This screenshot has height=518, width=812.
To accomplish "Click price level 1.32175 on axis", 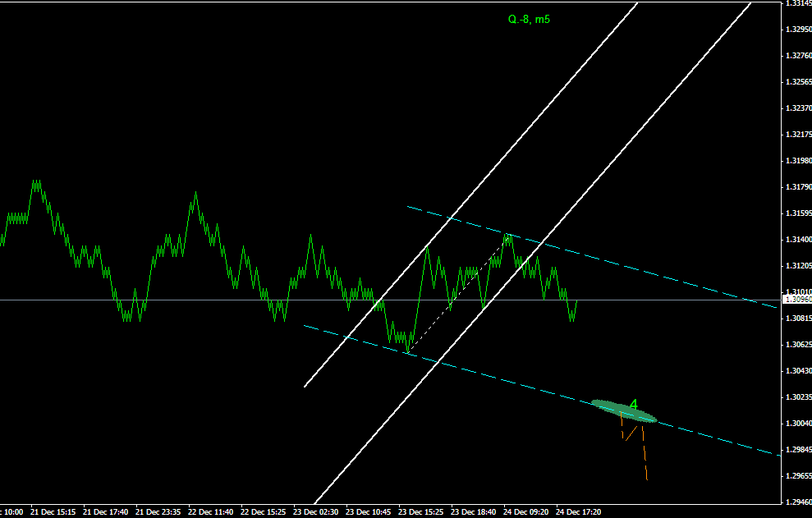I will [799, 134].
